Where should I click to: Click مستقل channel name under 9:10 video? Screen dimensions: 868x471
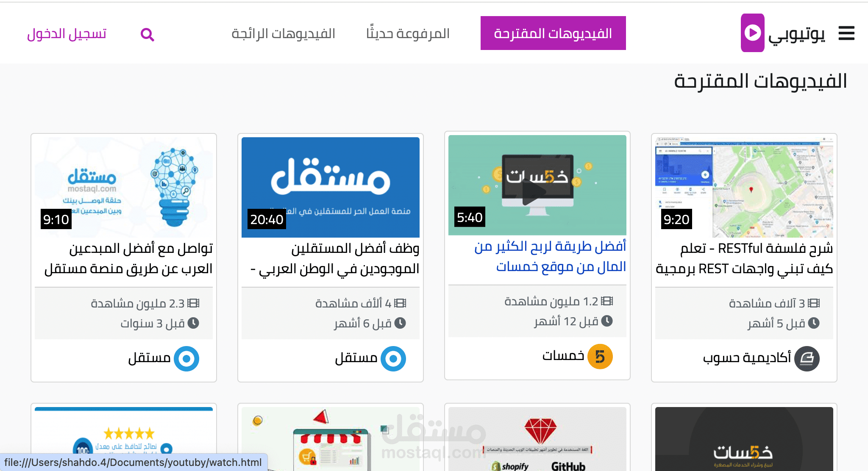[x=149, y=358]
